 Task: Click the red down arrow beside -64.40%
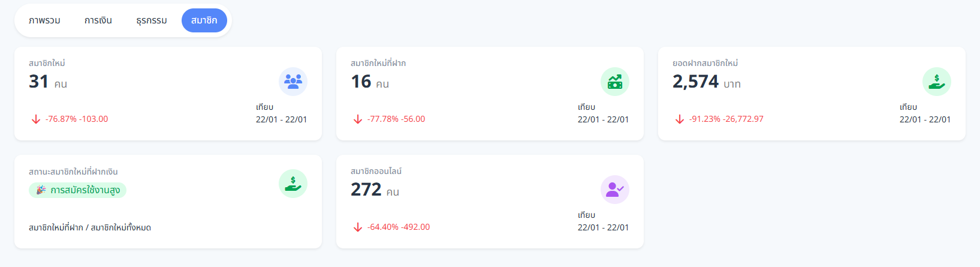(358, 227)
